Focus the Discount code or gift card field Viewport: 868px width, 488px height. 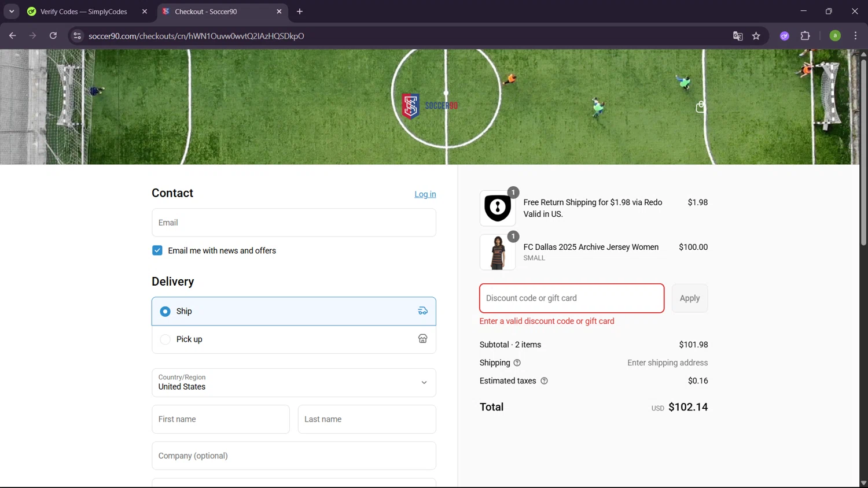point(572,298)
